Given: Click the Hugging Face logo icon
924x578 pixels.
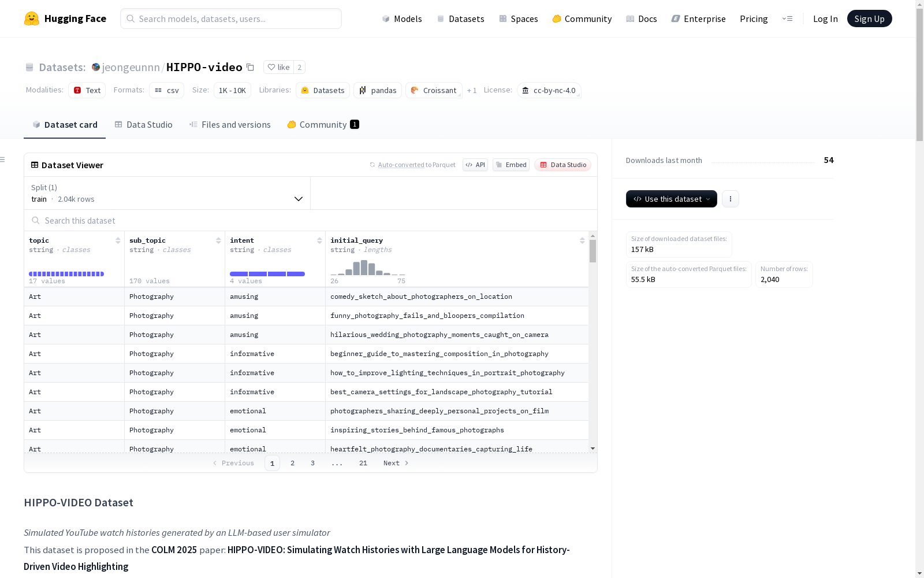Looking at the screenshot, I should (x=32, y=18).
